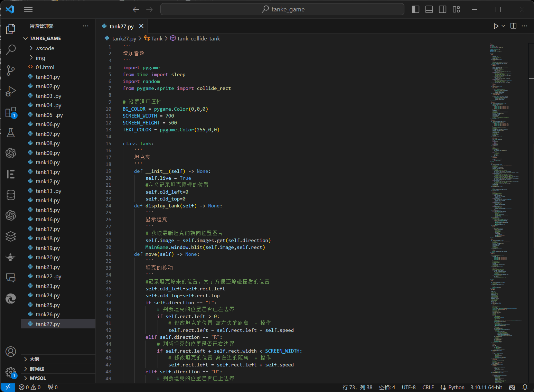
Task: Expand the .vscode folder
Action: pyautogui.click(x=58, y=48)
